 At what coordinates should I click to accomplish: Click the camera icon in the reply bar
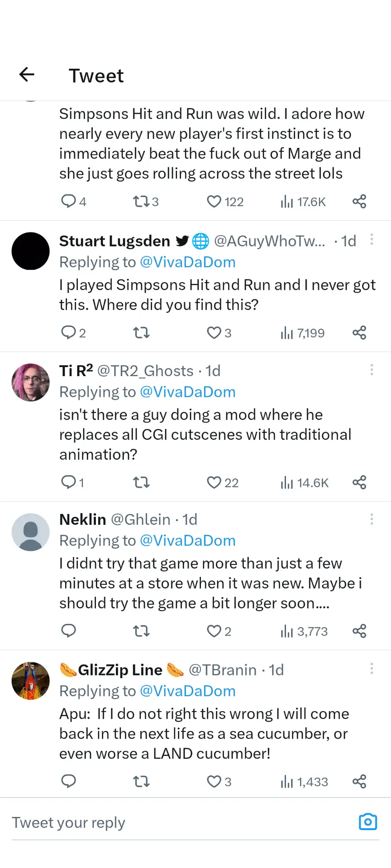(x=367, y=822)
